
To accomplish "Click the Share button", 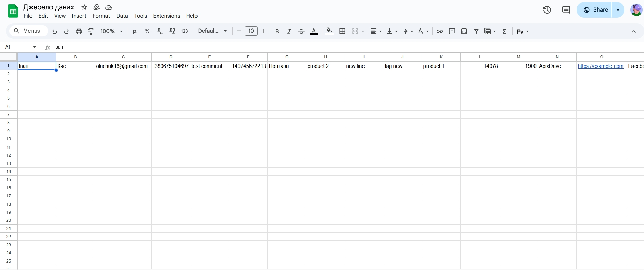I will [x=595, y=10].
